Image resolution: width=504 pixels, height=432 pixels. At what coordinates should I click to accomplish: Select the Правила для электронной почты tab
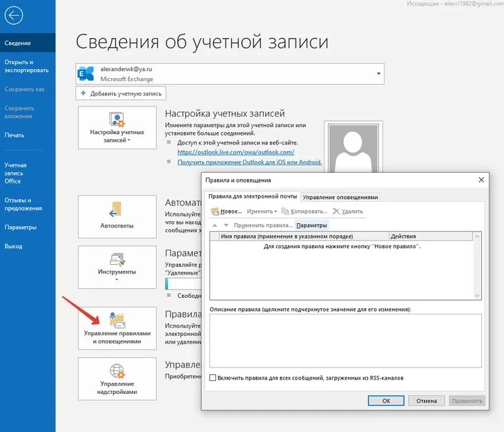coord(252,196)
